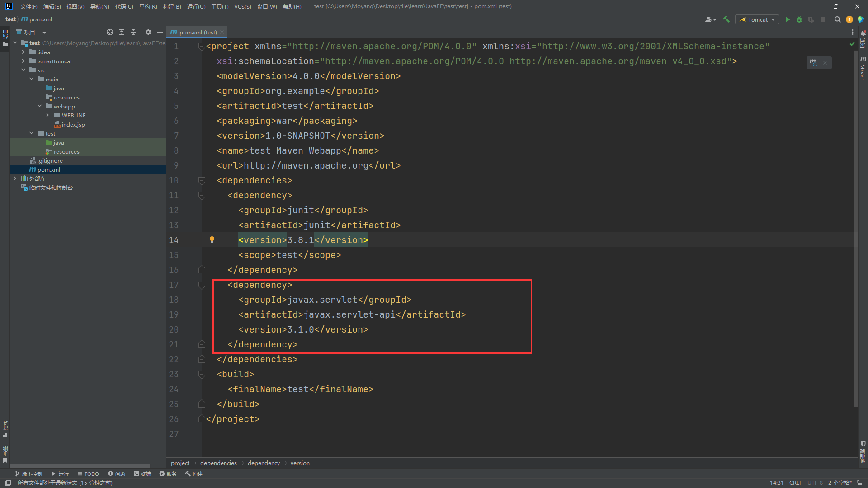Open the 服务 services tool window
Viewport: 868px width, 488px height.
[x=168, y=474]
